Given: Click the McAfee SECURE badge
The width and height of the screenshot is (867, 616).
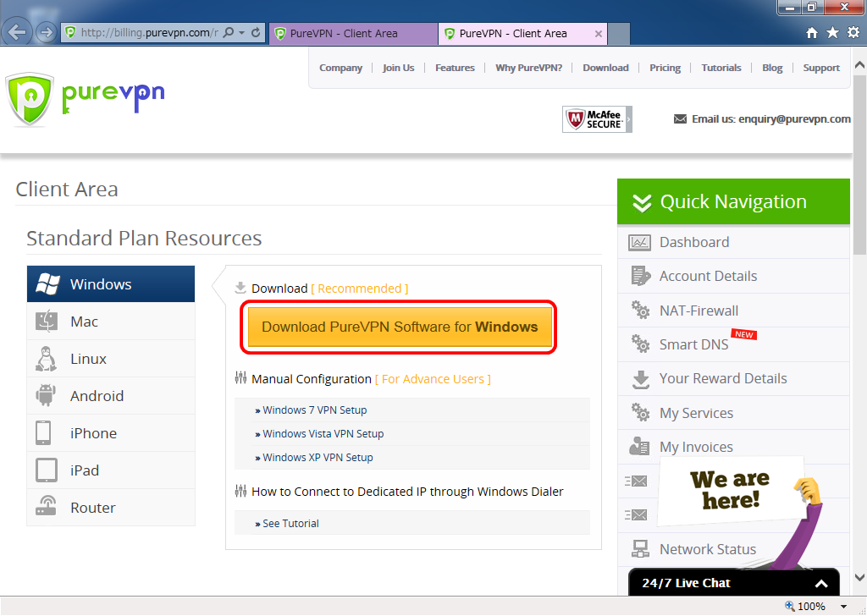Looking at the screenshot, I should coord(597,118).
